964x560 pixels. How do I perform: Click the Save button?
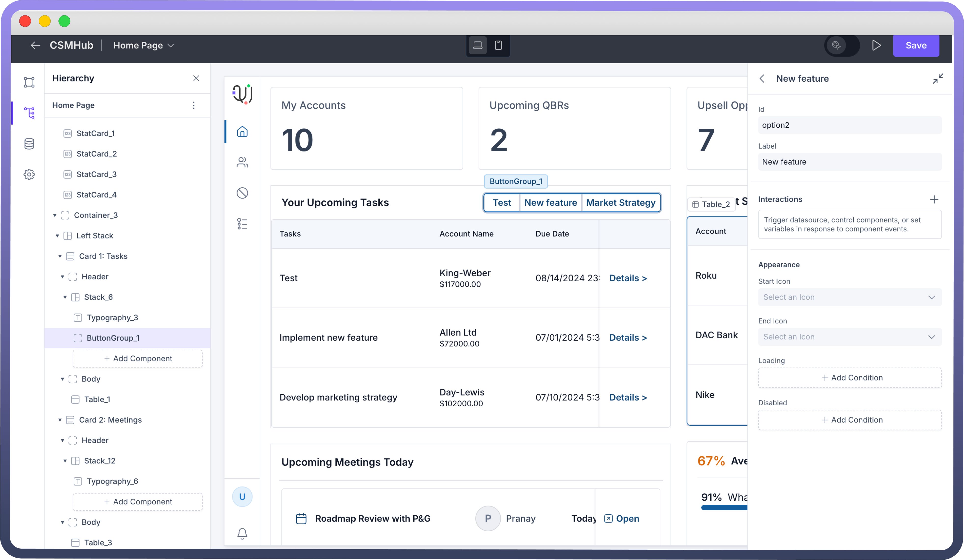pyautogui.click(x=916, y=46)
